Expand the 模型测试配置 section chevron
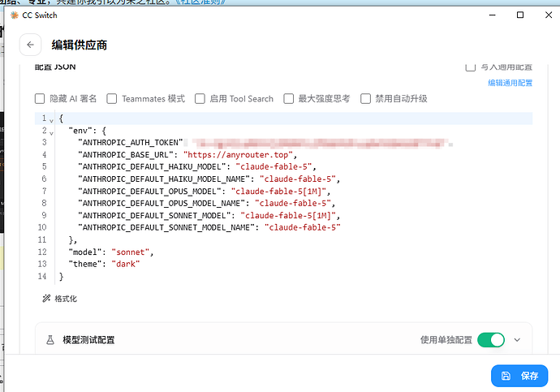 pyautogui.click(x=517, y=340)
